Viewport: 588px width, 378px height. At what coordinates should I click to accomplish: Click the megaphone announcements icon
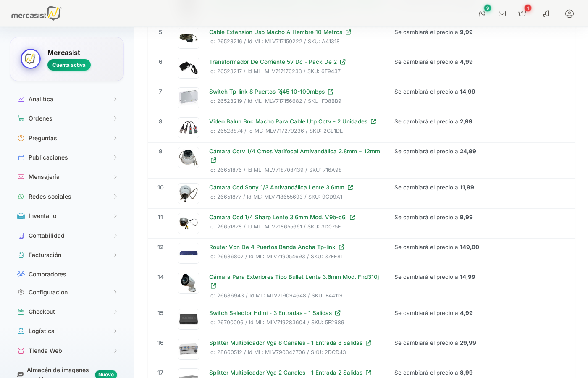pos(546,13)
